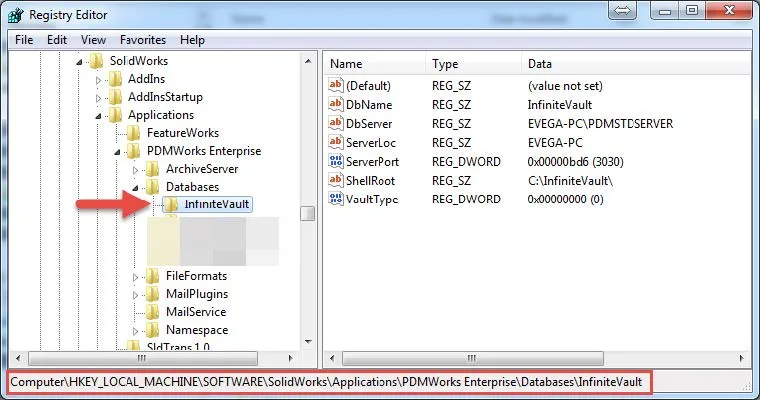The image size is (760, 400).
Task: Click the tree pane scroll down arrow
Action: (308, 342)
